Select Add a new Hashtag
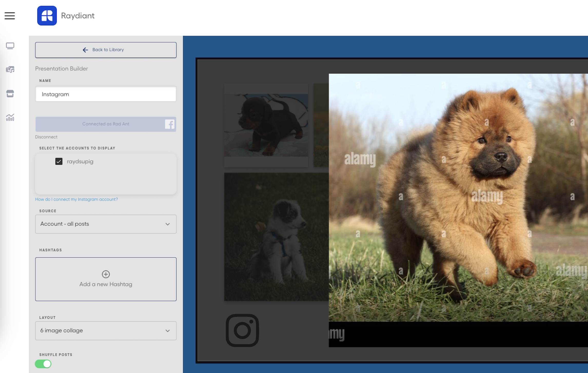Screen dimensions: 588x373 105,279
